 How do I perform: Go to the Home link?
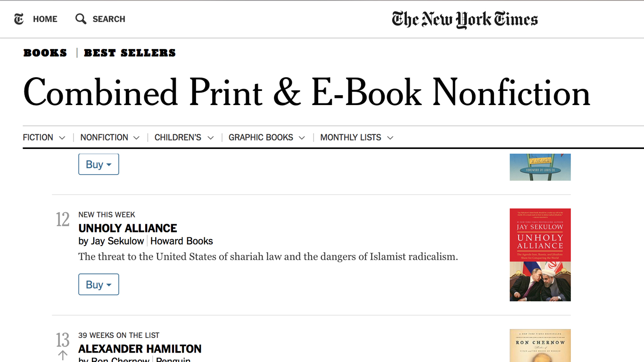point(45,19)
